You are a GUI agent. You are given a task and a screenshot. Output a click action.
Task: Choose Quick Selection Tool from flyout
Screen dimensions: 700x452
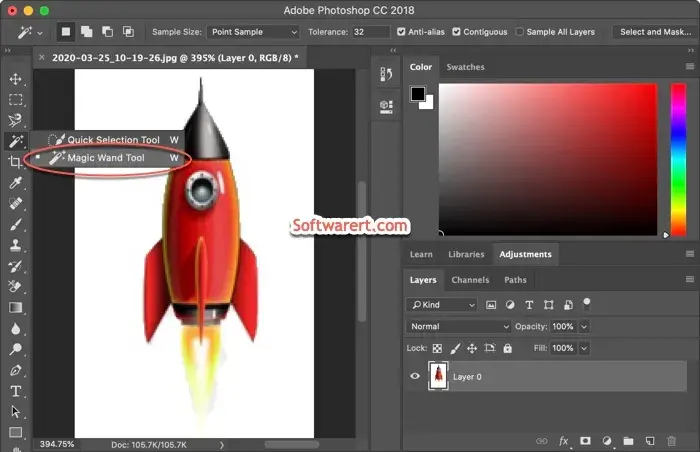coord(107,140)
